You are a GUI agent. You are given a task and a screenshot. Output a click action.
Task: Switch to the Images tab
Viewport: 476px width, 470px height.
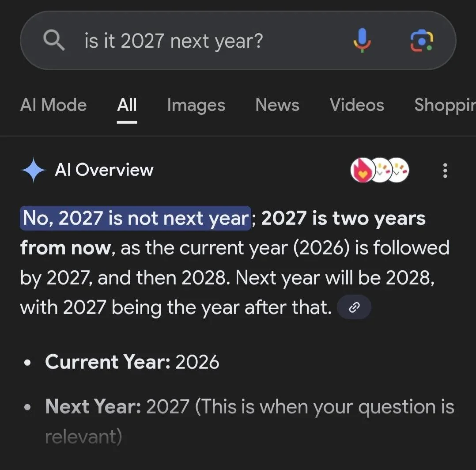[196, 105]
